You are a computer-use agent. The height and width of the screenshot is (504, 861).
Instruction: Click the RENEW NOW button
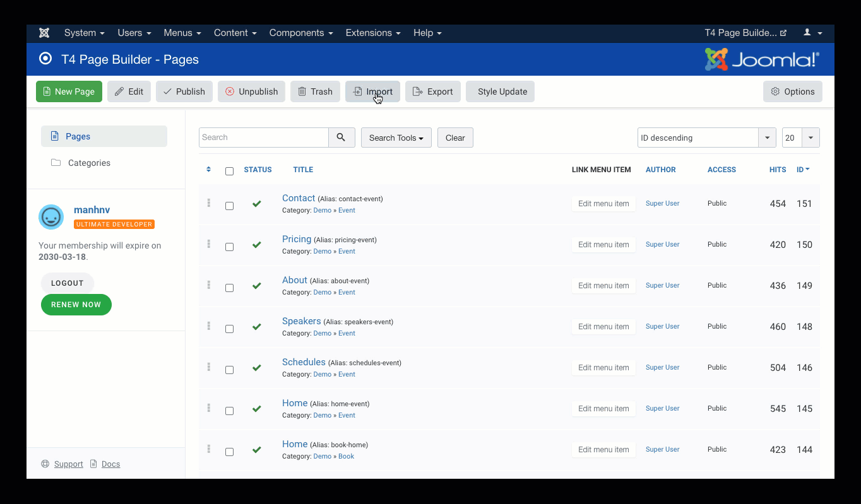[x=76, y=305]
